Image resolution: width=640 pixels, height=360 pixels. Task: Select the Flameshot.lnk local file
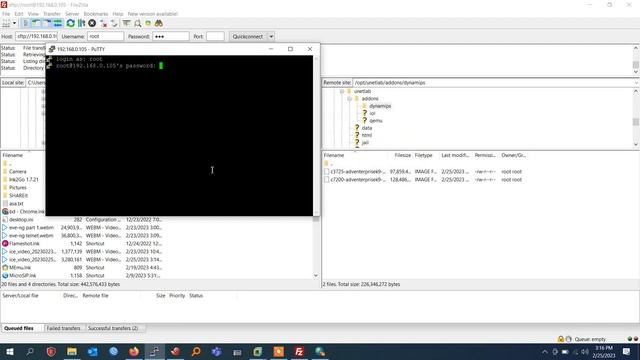click(x=24, y=244)
